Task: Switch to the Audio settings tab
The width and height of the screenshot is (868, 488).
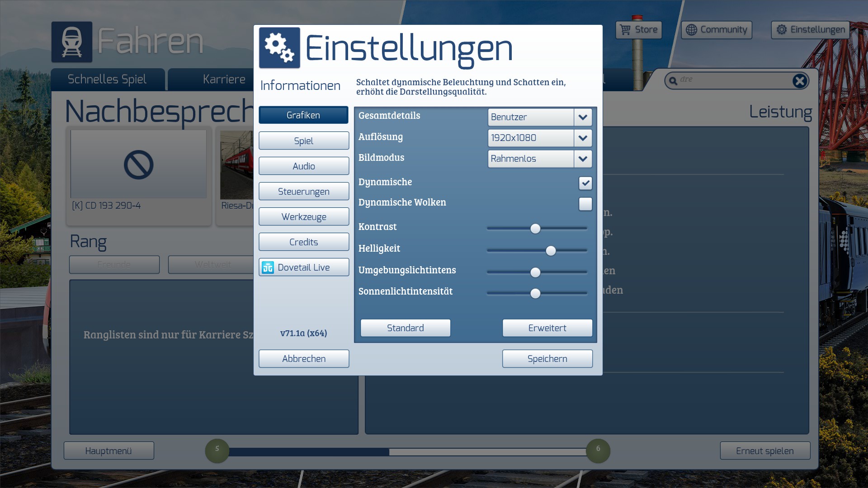Action: (303, 166)
